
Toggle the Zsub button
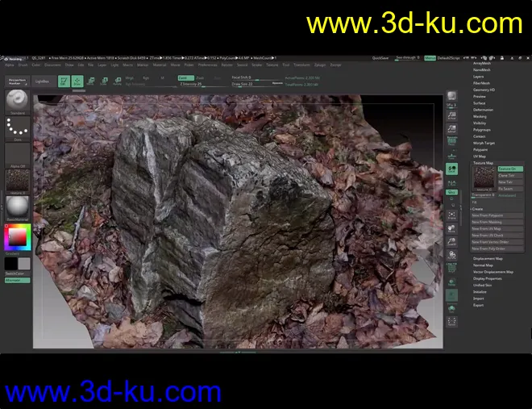point(200,77)
